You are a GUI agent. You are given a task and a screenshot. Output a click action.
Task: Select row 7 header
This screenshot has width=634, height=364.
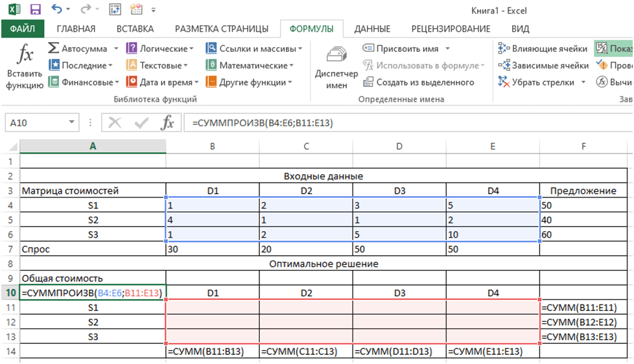10,249
